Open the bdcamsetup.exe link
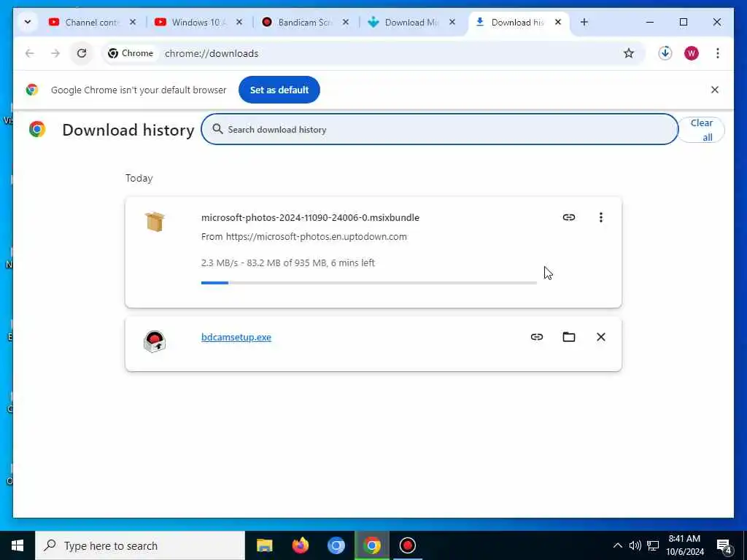 [236, 337]
